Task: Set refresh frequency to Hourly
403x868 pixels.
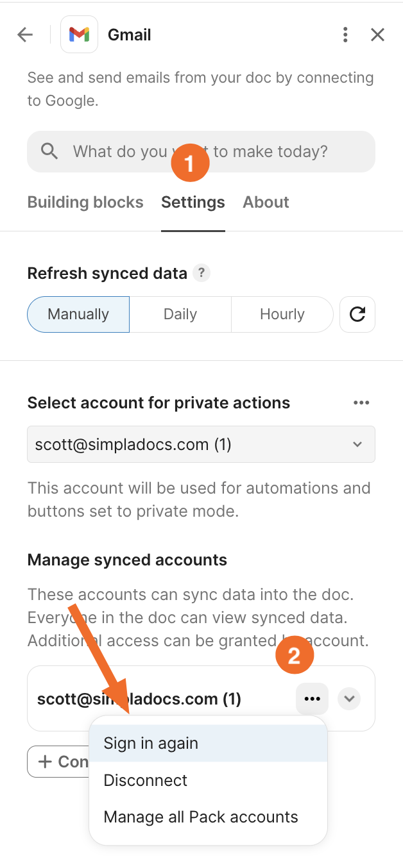Action: click(282, 314)
